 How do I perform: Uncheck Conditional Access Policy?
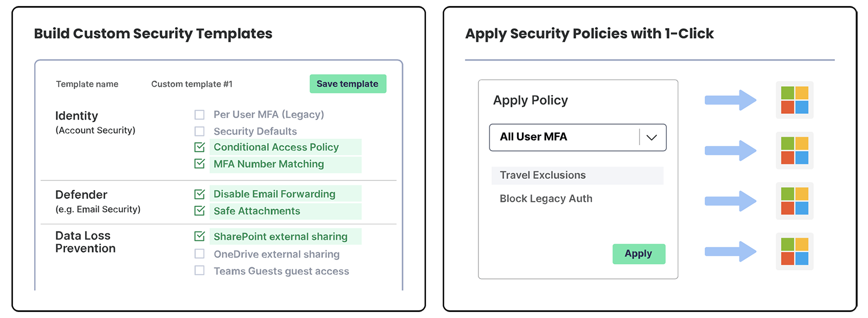coord(200,147)
